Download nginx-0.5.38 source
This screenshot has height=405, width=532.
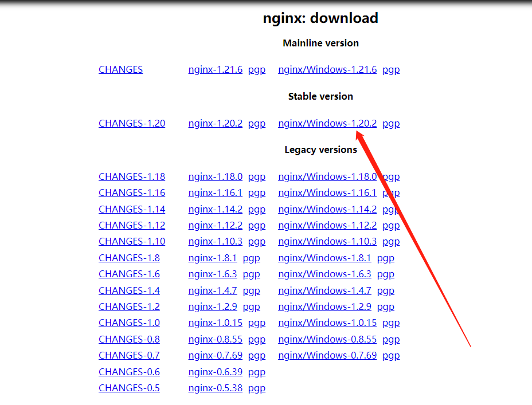216,388
